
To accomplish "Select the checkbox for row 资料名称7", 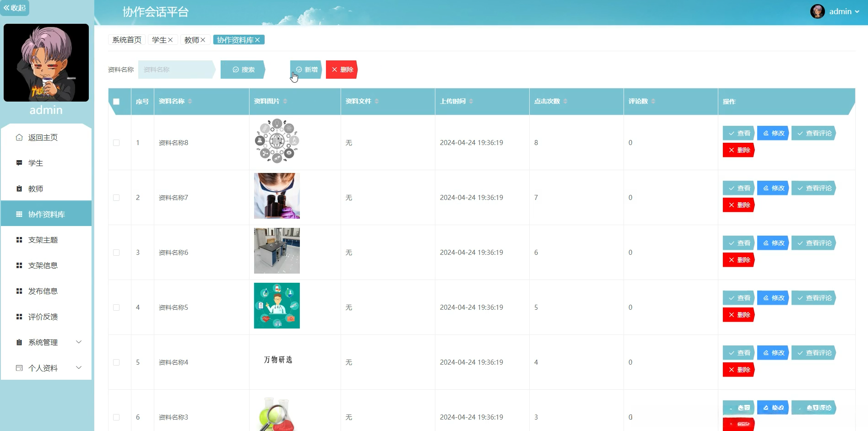I will 116,198.
